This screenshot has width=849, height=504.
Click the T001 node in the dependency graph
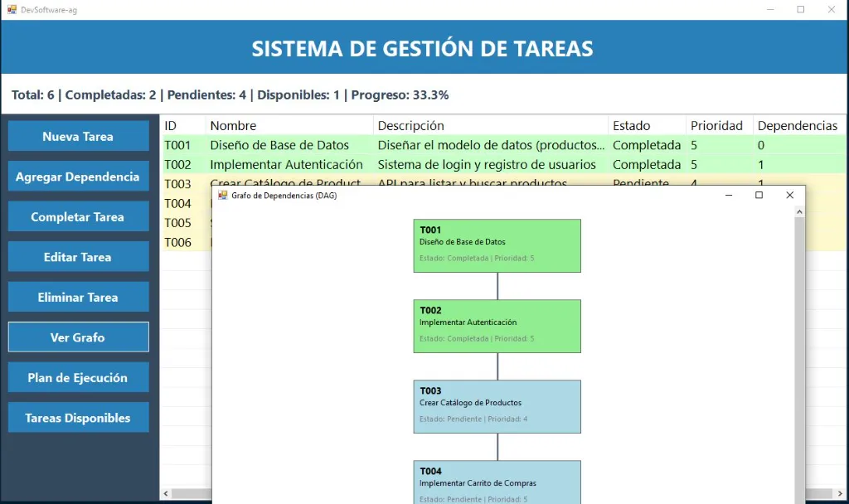[x=497, y=245]
